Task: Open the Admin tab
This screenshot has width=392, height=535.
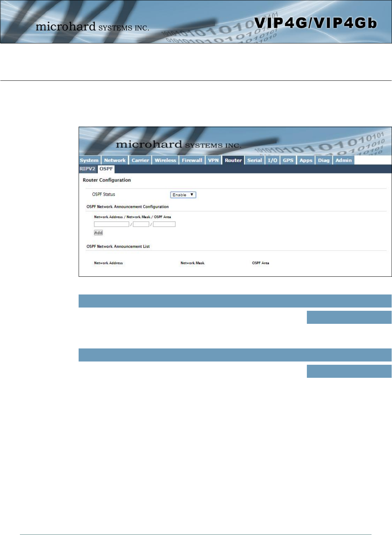Action: coord(343,160)
